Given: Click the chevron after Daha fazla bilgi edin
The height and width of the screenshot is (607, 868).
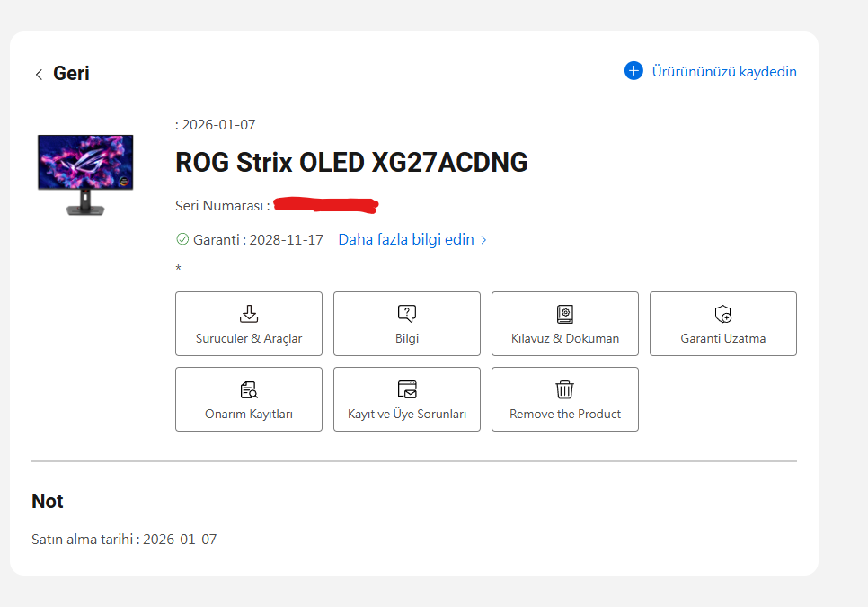Looking at the screenshot, I should point(483,240).
